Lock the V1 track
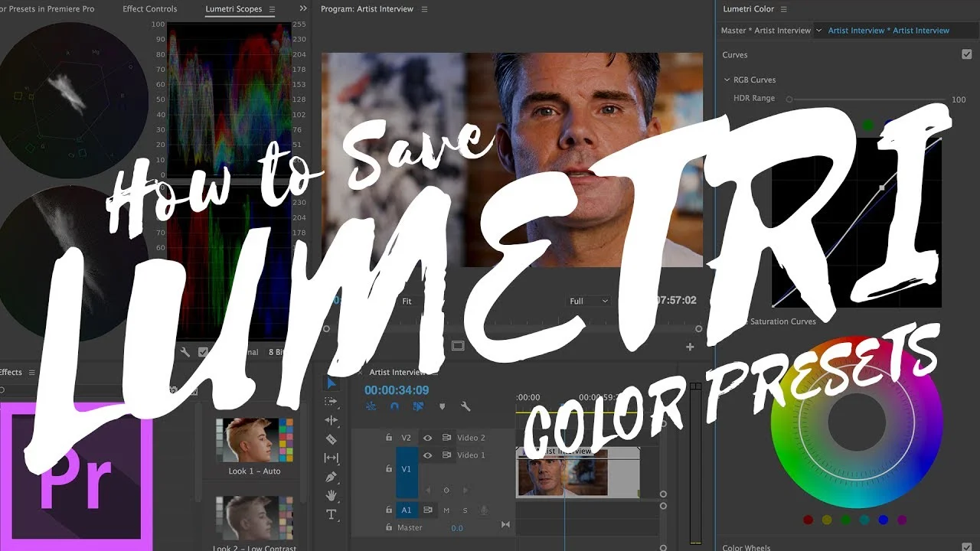This screenshot has width=980, height=551. (389, 468)
